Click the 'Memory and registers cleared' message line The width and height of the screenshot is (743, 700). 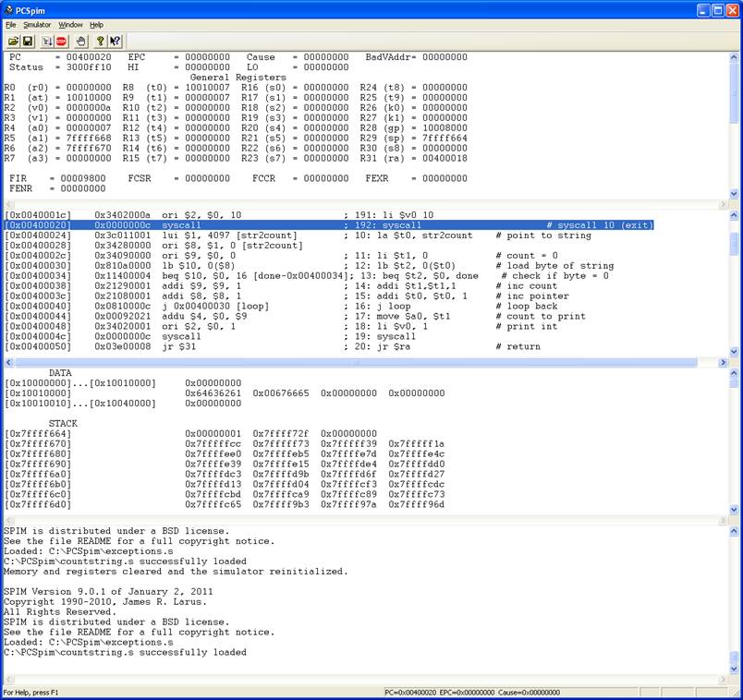point(176,572)
